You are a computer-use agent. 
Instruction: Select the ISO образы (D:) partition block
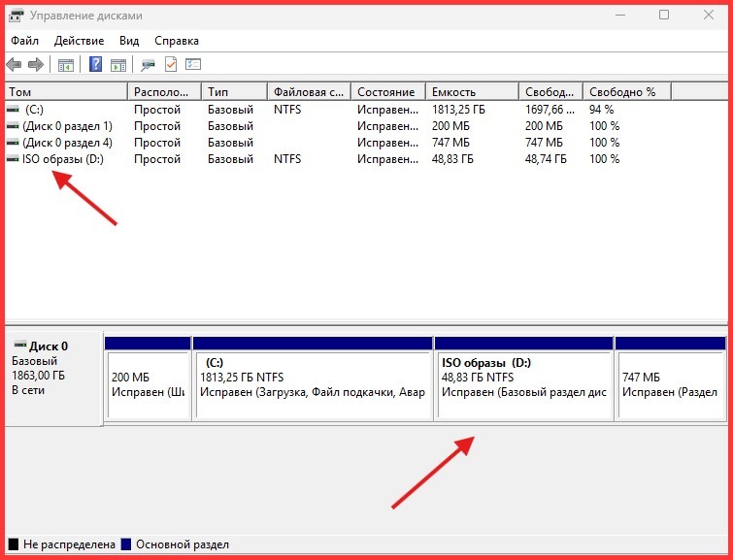pyautogui.click(x=523, y=379)
